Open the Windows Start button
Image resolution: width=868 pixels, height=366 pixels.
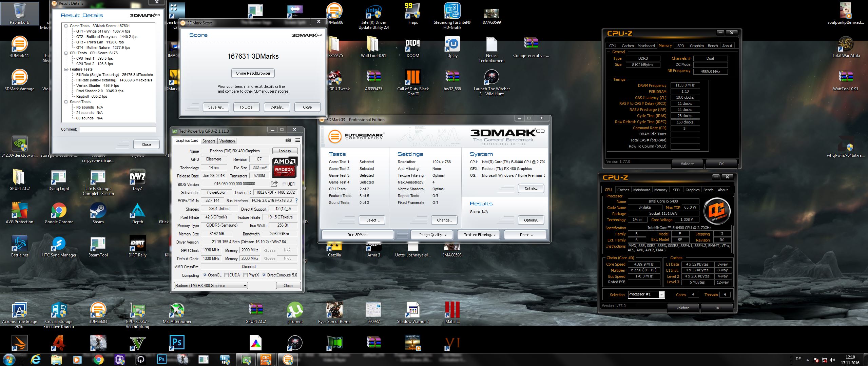pos(8,359)
